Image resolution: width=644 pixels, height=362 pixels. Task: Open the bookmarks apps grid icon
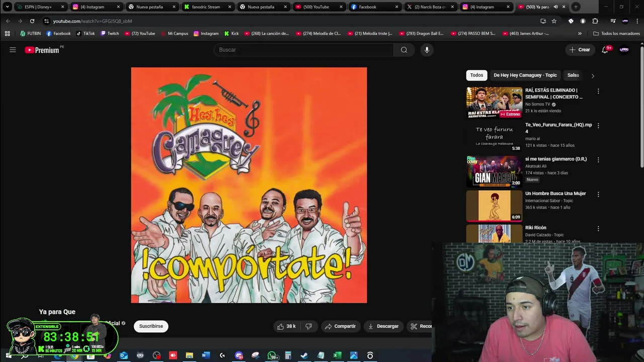click(x=7, y=34)
